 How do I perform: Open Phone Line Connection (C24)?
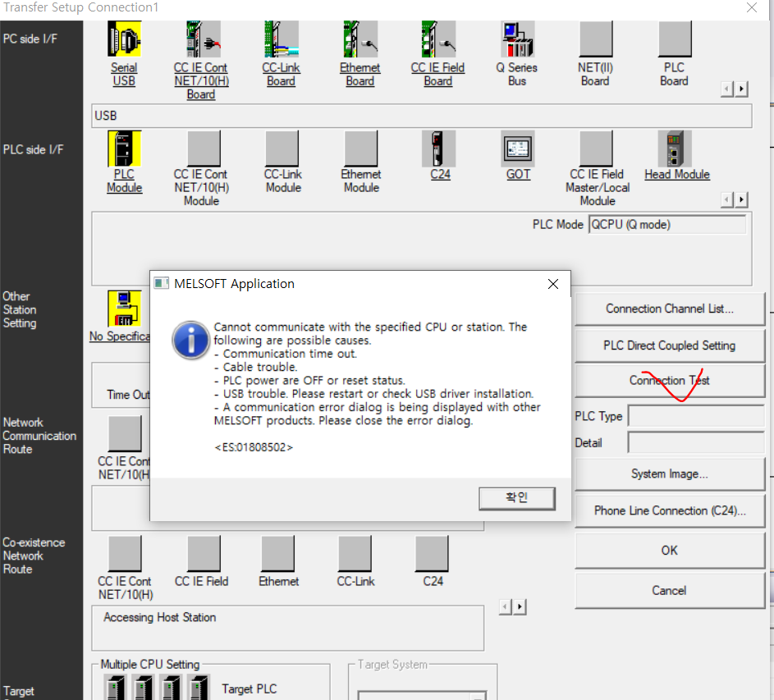tap(670, 511)
